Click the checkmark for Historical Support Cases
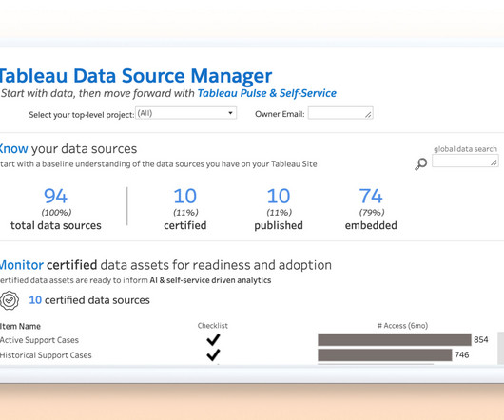The width and height of the screenshot is (504, 420). coord(213,354)
